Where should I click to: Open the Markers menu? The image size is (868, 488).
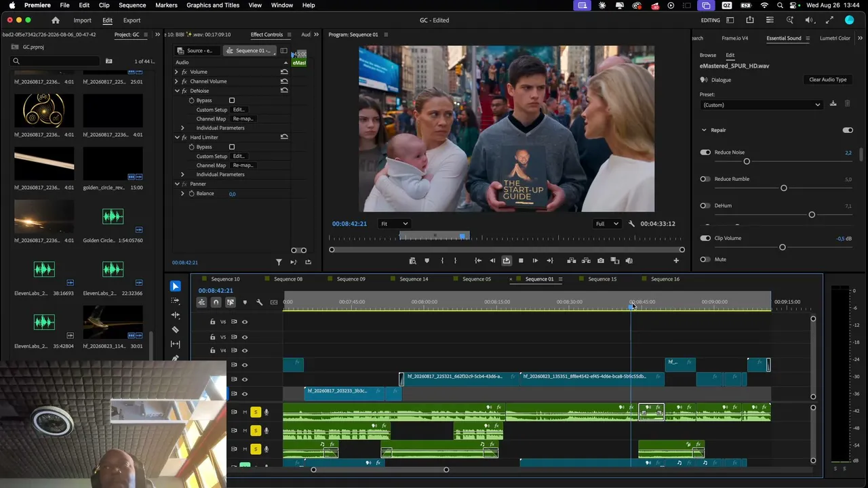point(166,5)
